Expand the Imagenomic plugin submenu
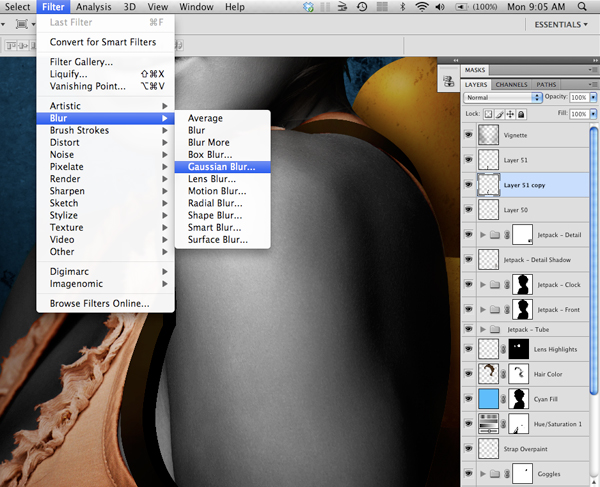Image resolution: width=600 pixels, height=487 pixels. coord(105,283)
